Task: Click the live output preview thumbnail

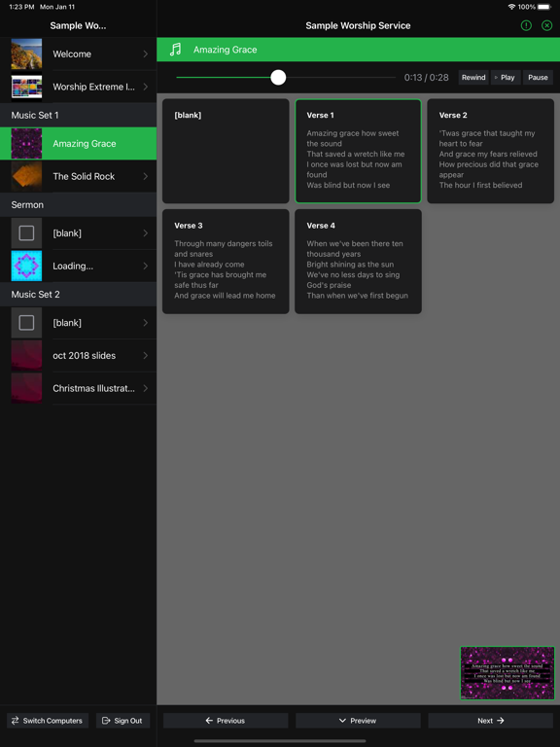Action: (507, 673)
